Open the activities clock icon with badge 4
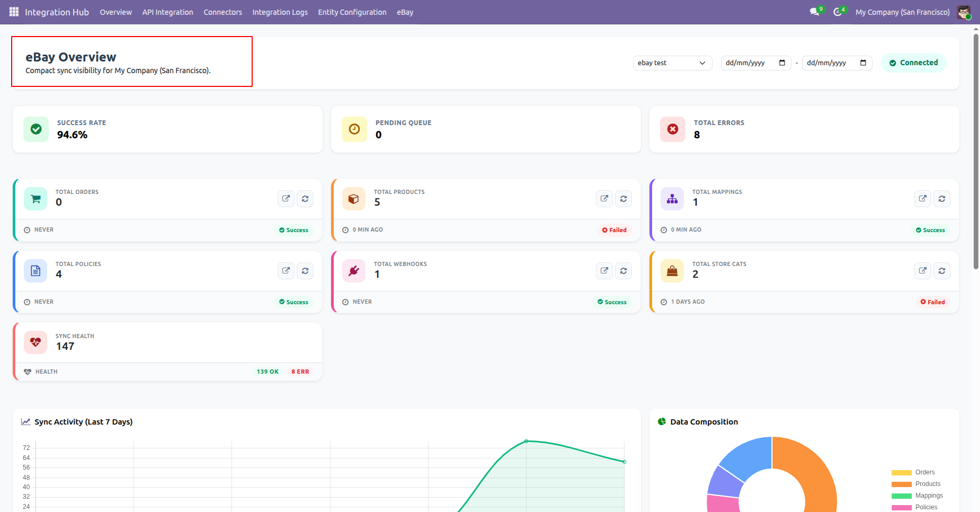Screen dimensions: 980x512 (x=838, y=12)
